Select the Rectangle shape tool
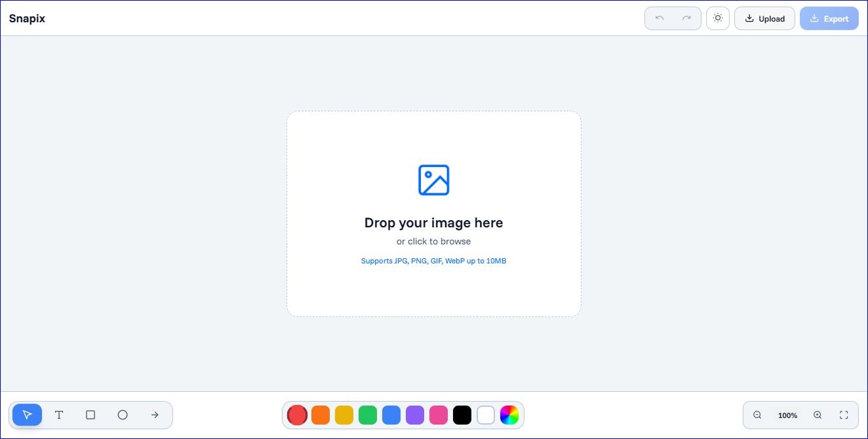This screenshot has height=439, width=868. (x=90, y=415)
